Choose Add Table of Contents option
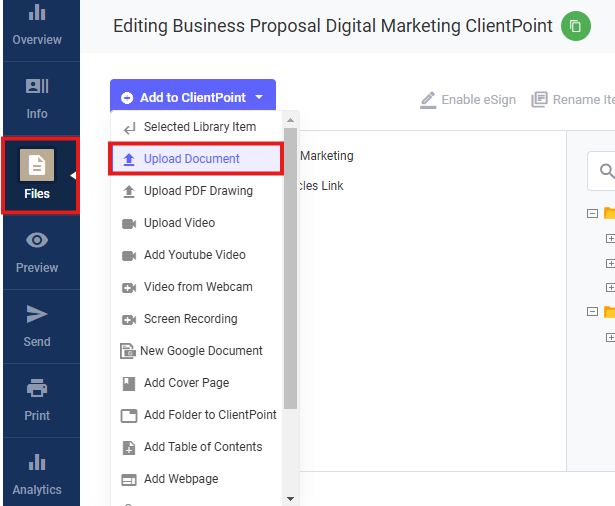The image size is (615, 506). point(197,447)
